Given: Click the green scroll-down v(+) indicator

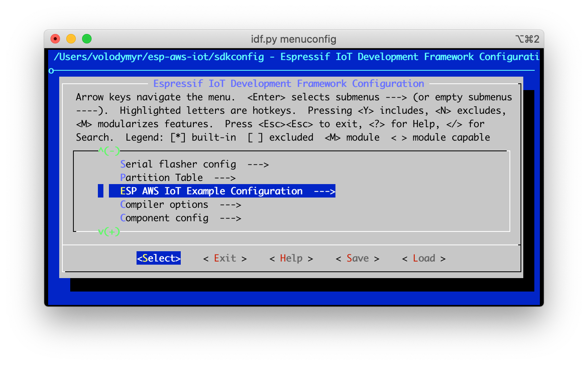Looking at the screenshot, I should (109, 231).
